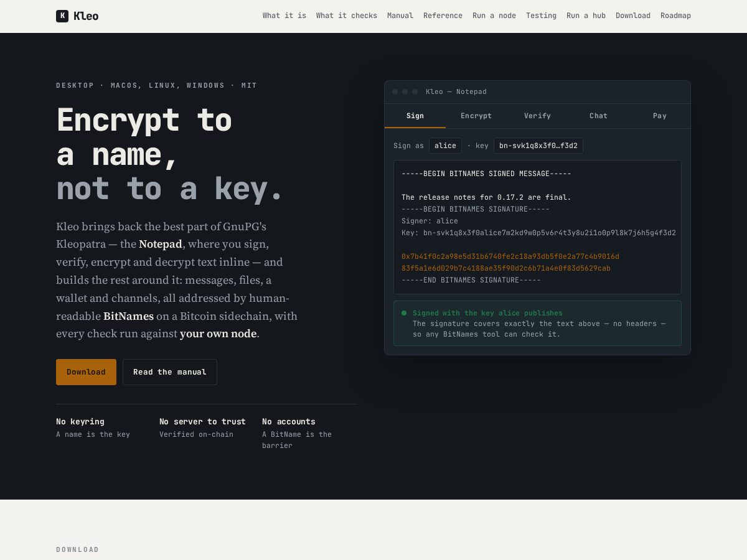Click the '-----BEGIN BITNAMES SIGNATURE-----' line

coord(476,209)
